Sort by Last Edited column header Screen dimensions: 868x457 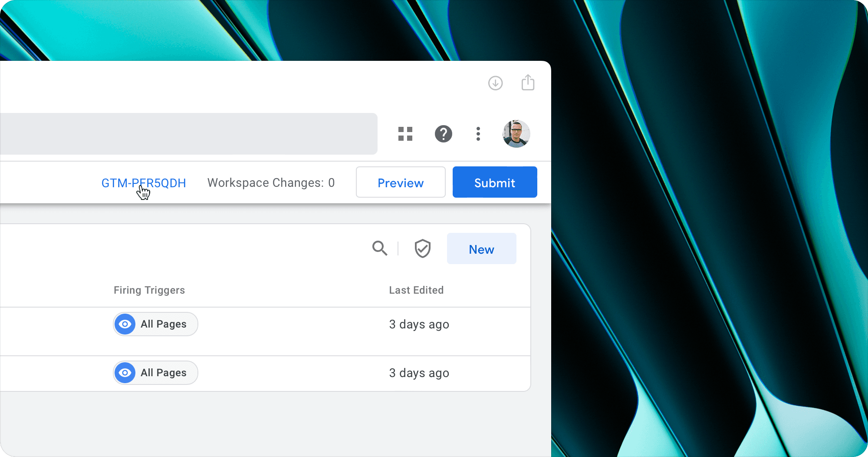click(x=416, y=290)
